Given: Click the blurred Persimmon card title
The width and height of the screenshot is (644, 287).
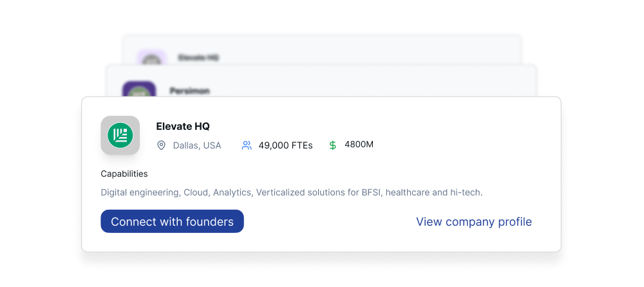Looking at the screenshot, I should [190, 91].
